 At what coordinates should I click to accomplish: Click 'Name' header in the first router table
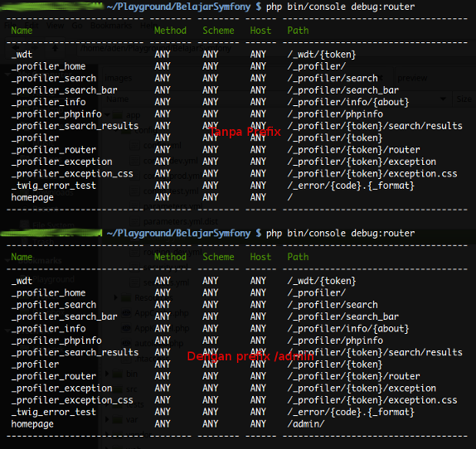[22, 31]
